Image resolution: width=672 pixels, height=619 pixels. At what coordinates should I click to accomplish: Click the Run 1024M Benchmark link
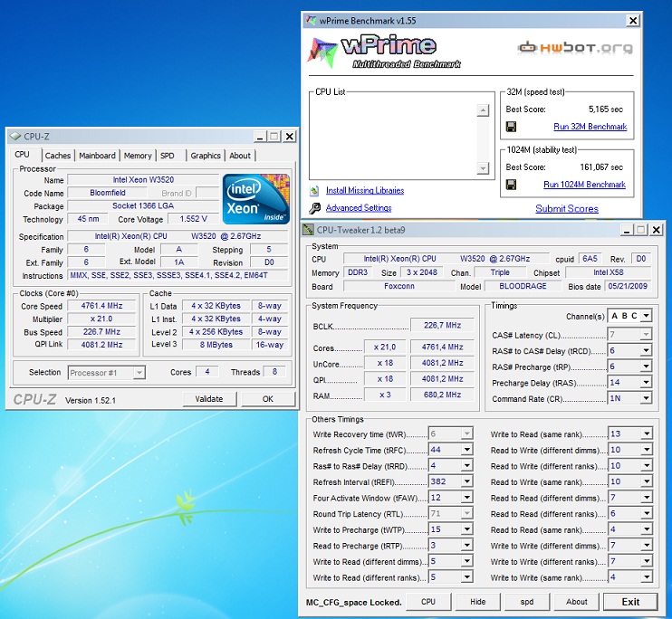click(x=584, y=185)
